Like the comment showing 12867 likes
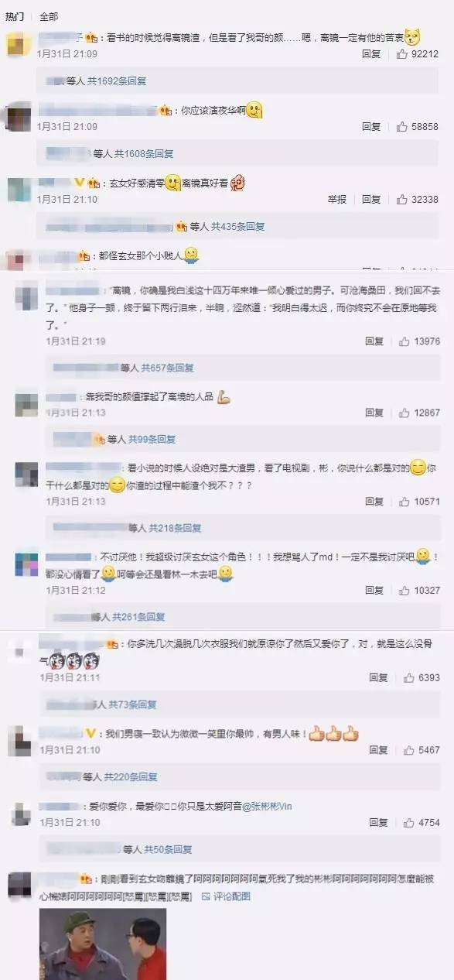This screenshot has width=454, height=980. pos(405,413)
